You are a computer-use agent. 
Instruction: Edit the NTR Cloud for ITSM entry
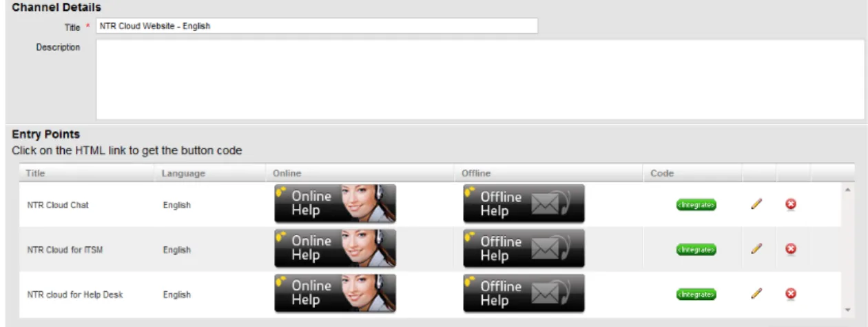point(756,248)
